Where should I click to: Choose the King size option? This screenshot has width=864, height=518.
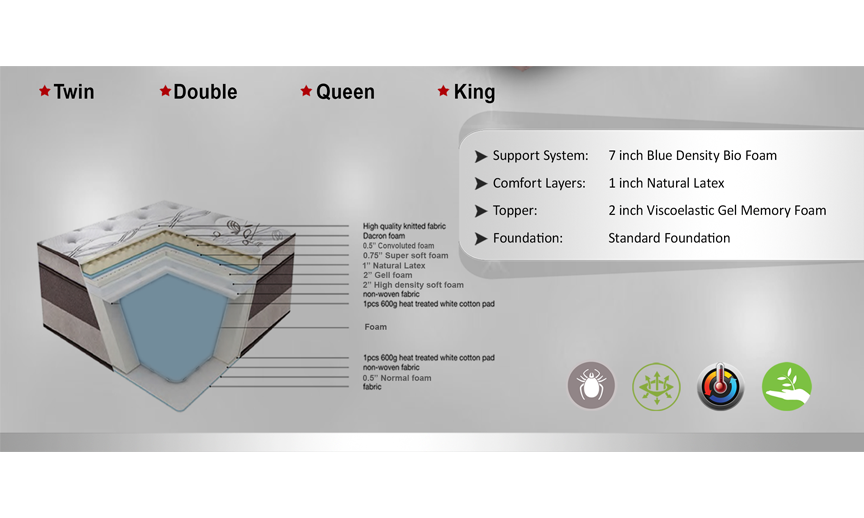pyautogui.click(x=474, y=92)
